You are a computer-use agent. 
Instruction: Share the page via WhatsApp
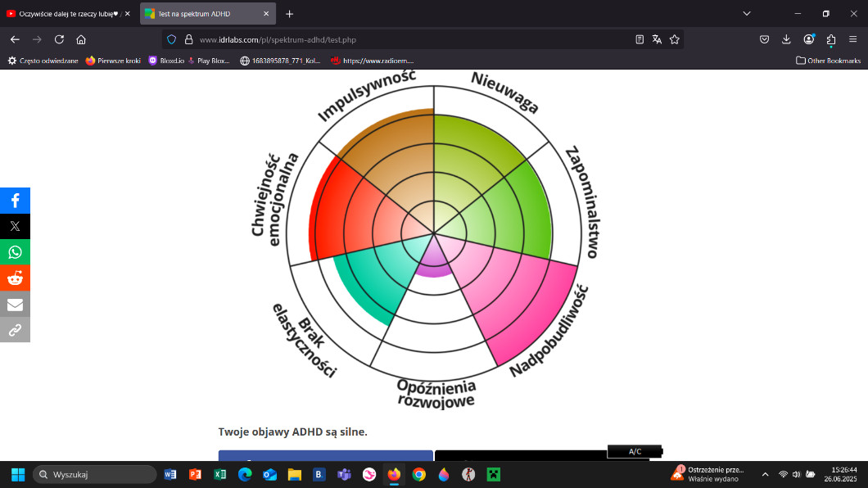[15, 252]
